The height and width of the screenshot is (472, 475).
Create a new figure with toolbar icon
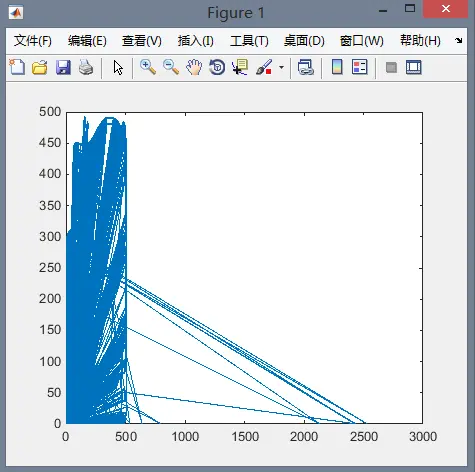point(17,67)
